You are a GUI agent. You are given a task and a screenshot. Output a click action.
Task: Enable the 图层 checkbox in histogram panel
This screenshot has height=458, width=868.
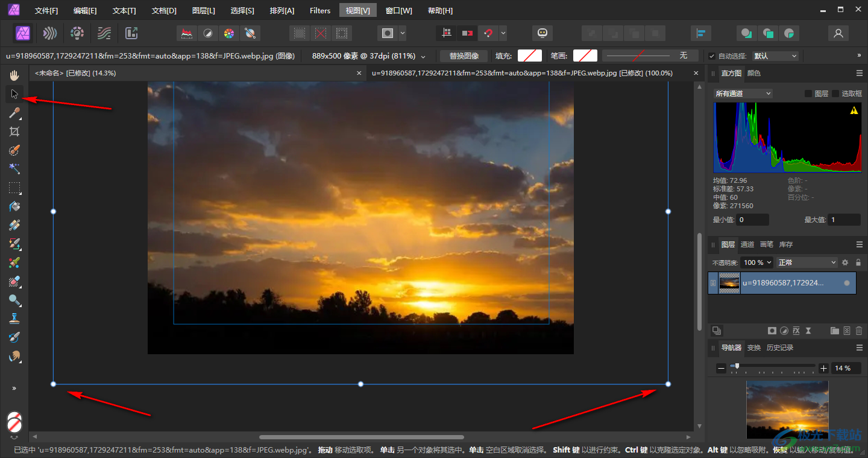coord(808,94)
